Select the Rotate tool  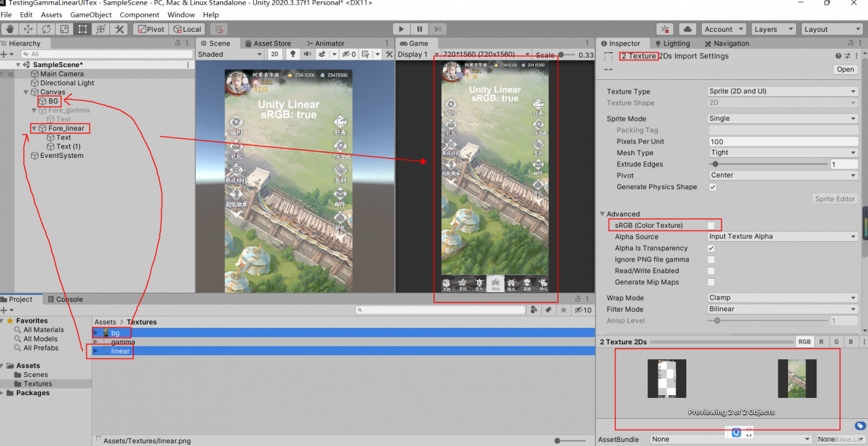[46, 29]
